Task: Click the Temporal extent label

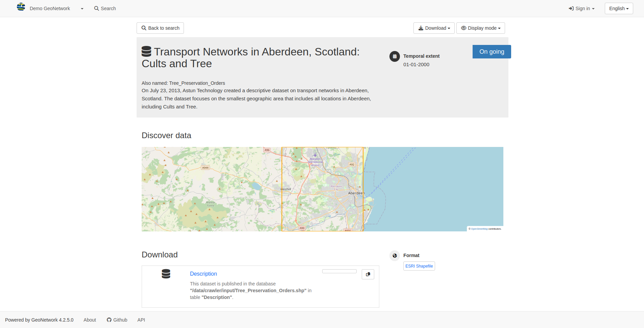Action: coord(421,56)
